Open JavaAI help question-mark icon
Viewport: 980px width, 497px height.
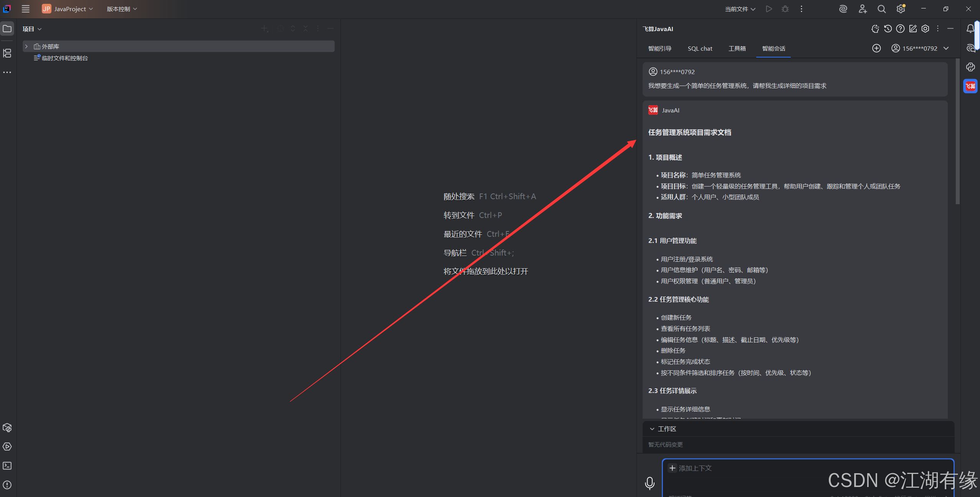900,29
